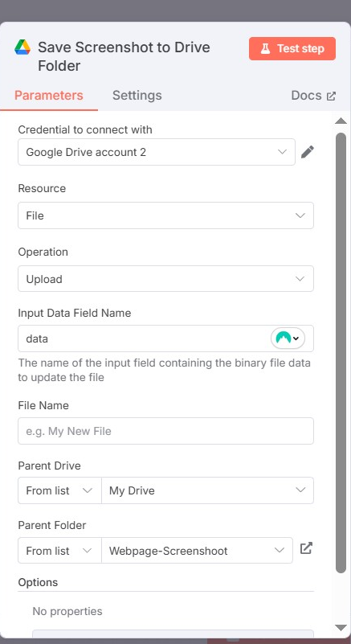Run the Test step button
Screen dimensions: 351x644
click(292, 48)
